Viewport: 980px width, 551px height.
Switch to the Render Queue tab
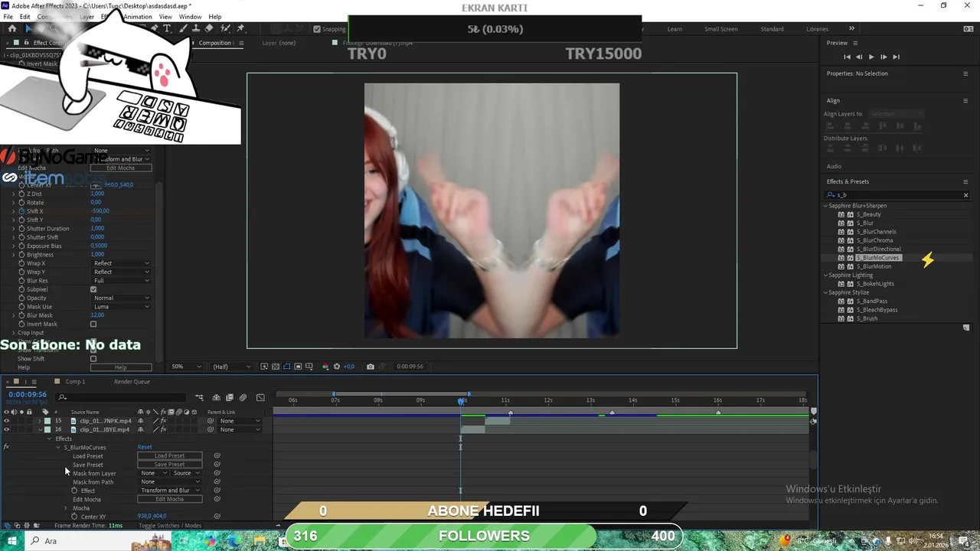pyautogui.click(x=132, y=381)
